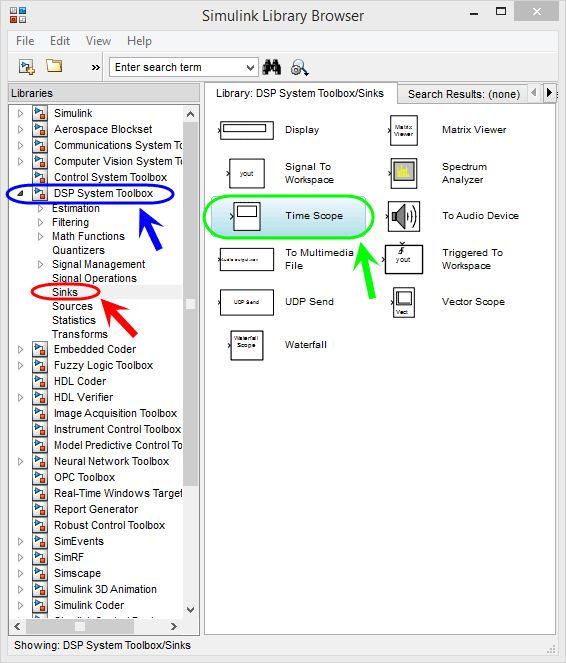
Task: Open the File menu
Action: [x=25, y=41]
